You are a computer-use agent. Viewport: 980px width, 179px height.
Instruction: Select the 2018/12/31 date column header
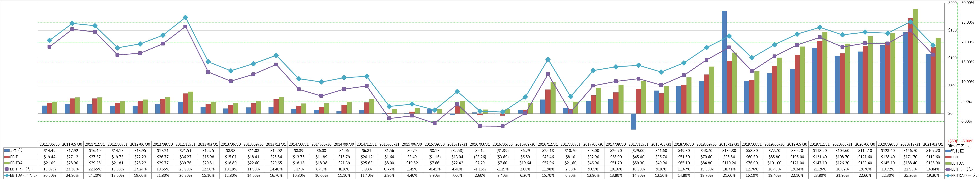729,145
